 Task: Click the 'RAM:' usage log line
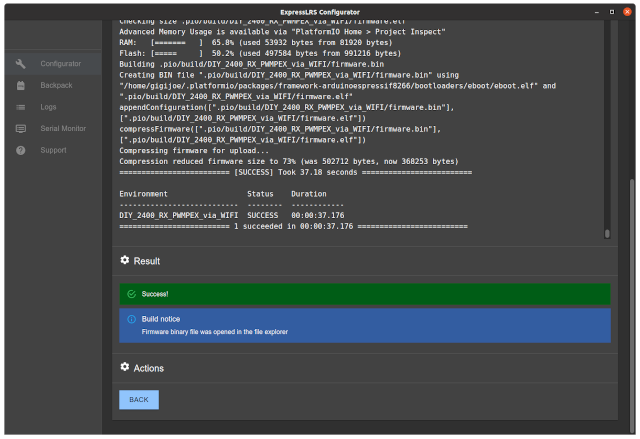tap(256, 42)
